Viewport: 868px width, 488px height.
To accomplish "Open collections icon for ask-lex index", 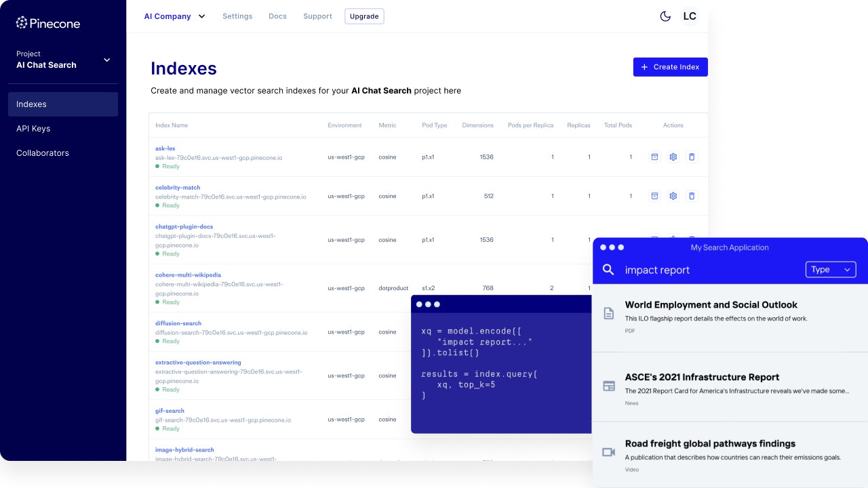I will tap(654, 157).
